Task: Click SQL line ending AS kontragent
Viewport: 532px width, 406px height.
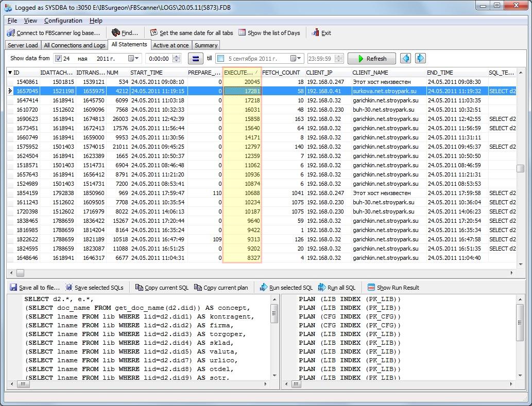Action: pos(140,316)
